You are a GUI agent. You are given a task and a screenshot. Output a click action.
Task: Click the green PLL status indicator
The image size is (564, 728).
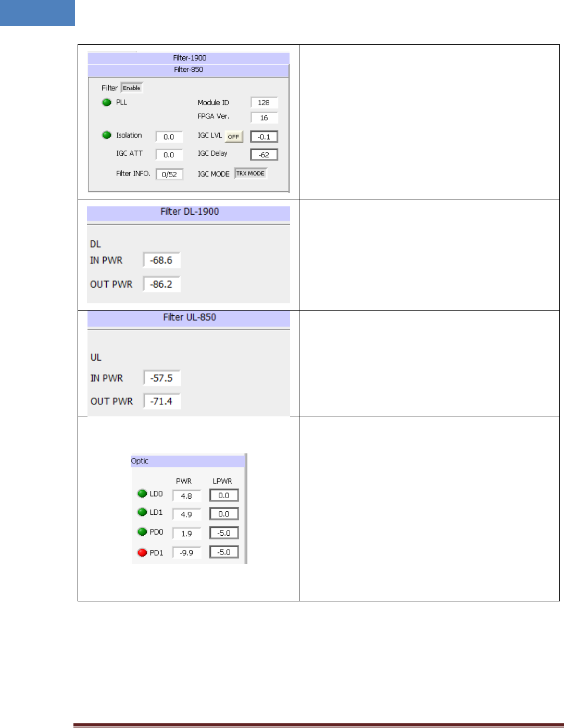coord(107,102)
